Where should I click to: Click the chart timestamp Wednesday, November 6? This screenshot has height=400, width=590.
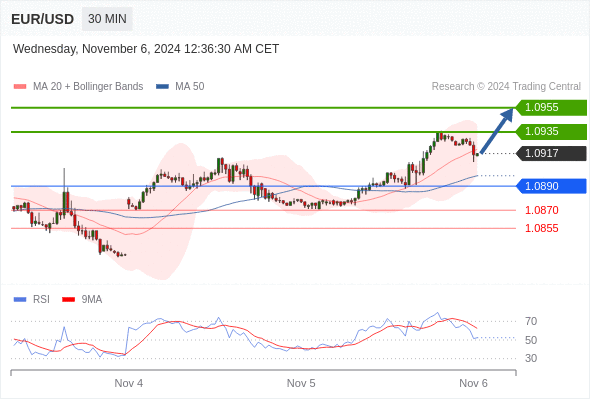click(x=146, y=49)
